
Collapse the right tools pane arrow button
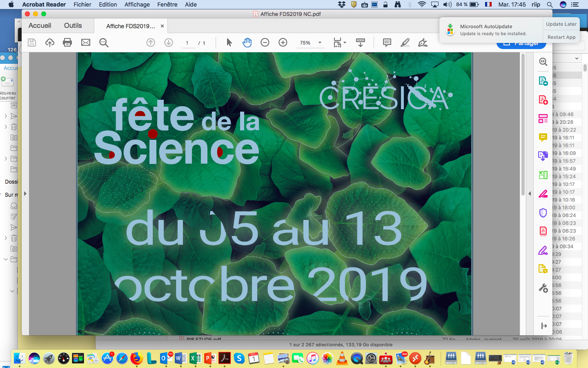pyautogui.click(x=544, y=326)
